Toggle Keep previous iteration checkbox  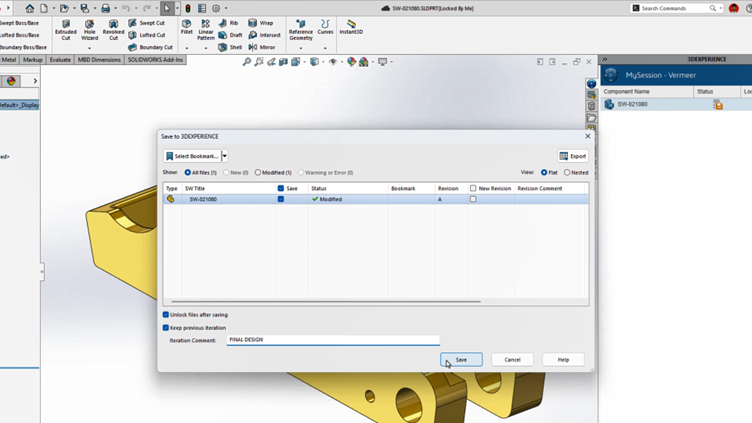pos(166,328)
